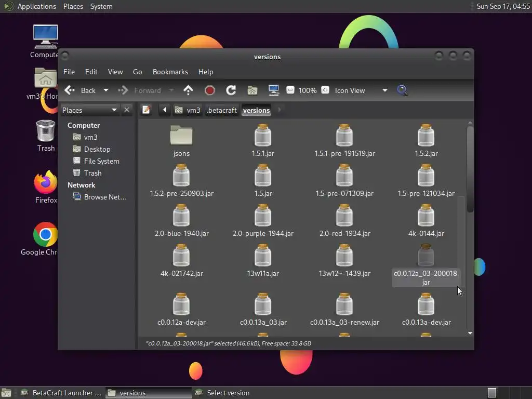
Task: Click scrollbar down arrow
Action: click(x=470, y=333)
